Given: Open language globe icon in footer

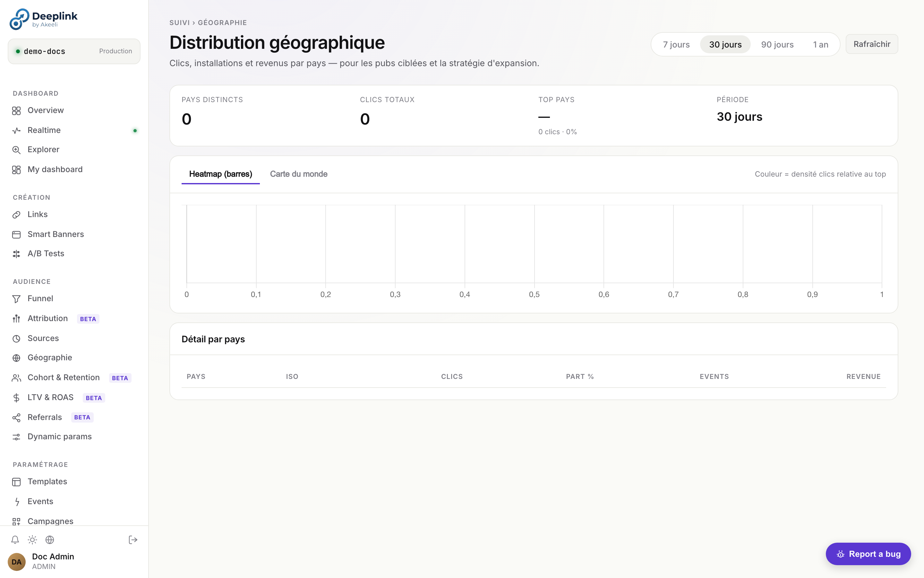Looking at the screenshot, I should pos(50,540).
